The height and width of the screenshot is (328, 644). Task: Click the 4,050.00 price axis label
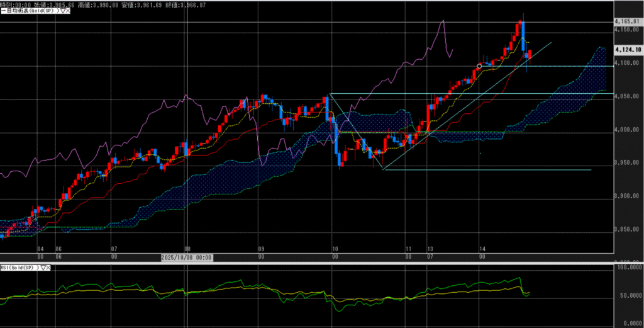point(626,96)
